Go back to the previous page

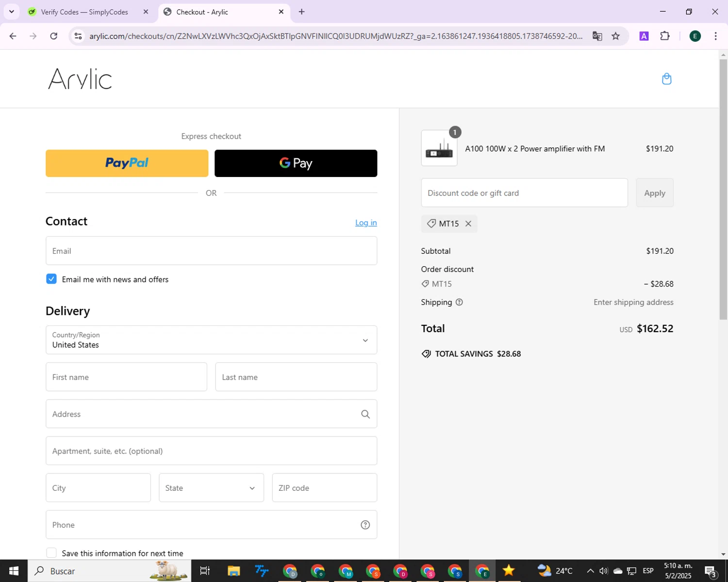point(13,36)
